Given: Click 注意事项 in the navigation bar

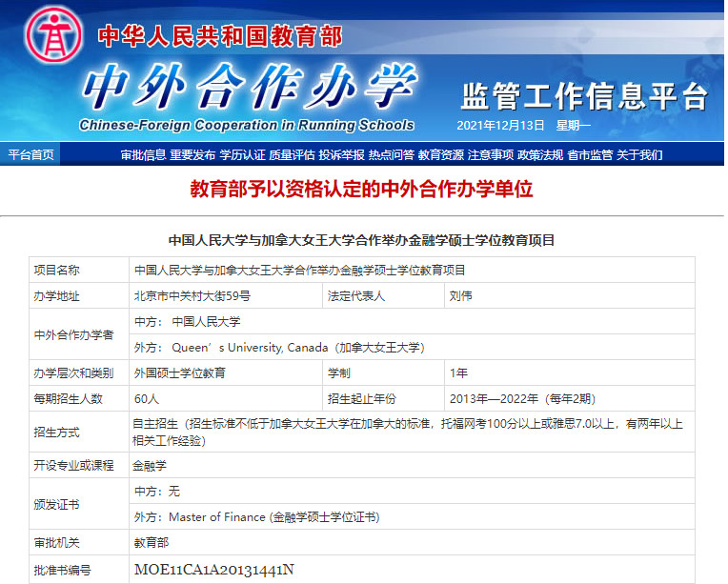Looking at the screenshot, I should [491, 154].
